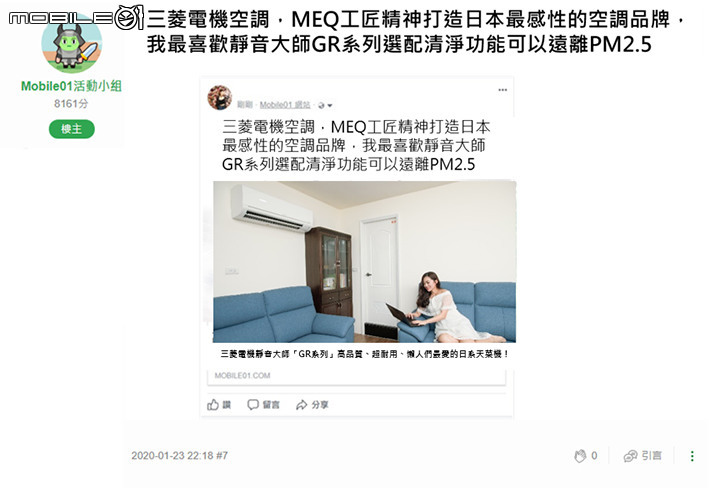Click the #7 post number permalink
This screenshot has height=488, width=720.
pos(222,456)
